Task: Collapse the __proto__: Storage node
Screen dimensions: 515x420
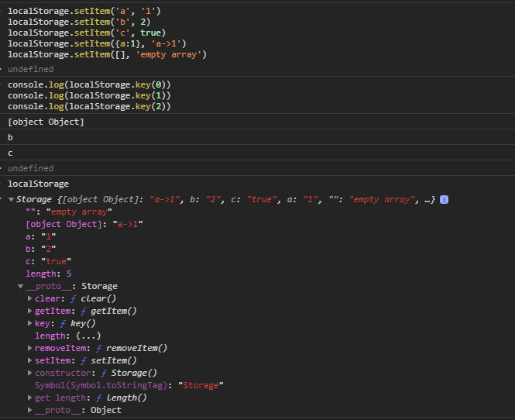Action: pos(20,286)
